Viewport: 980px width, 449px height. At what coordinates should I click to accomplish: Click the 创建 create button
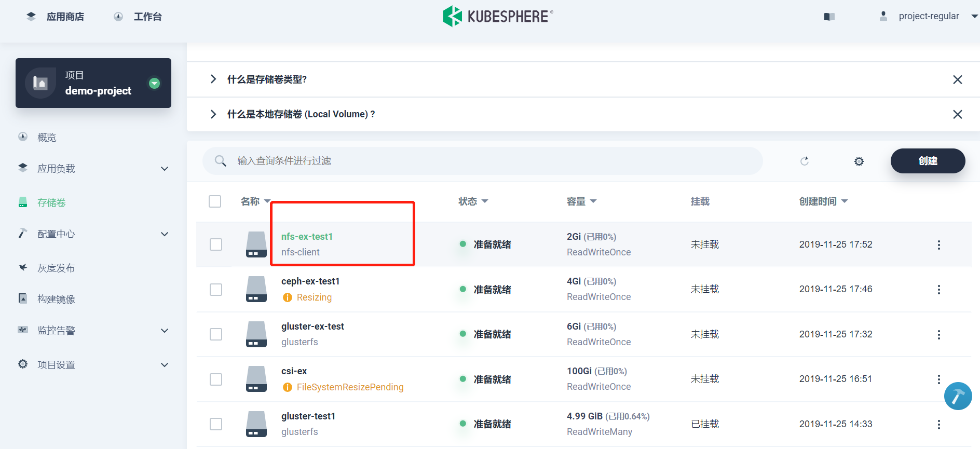928,161
